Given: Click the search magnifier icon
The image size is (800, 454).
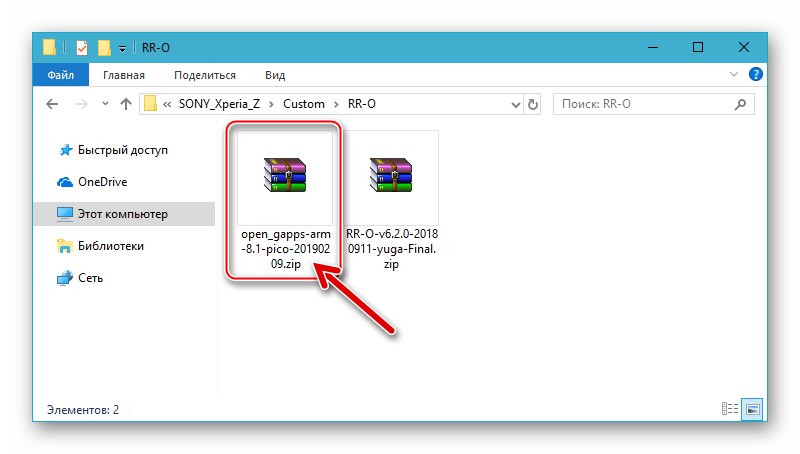Looking at the screenshot, I should (x=740, y=105).
